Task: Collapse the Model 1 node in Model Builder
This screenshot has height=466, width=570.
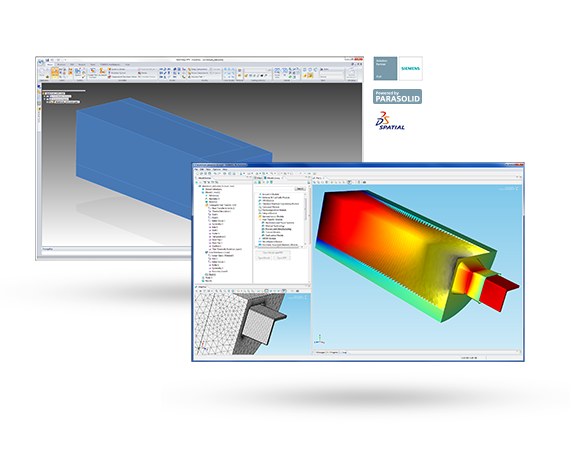Action: (203, 193)
